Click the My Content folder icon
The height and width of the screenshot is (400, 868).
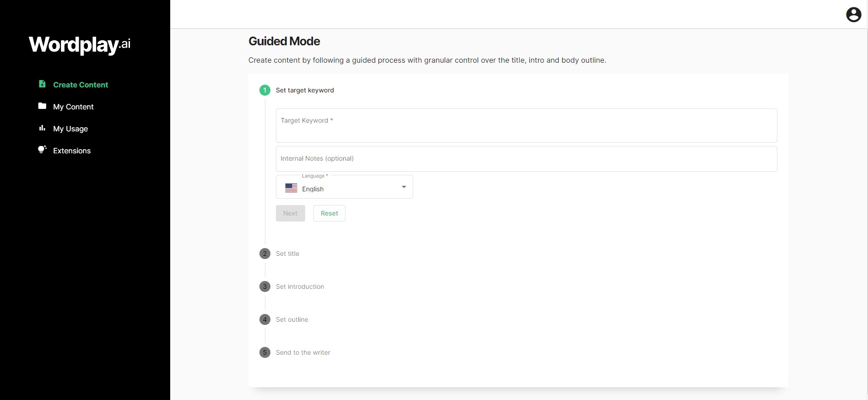(42, 106)
